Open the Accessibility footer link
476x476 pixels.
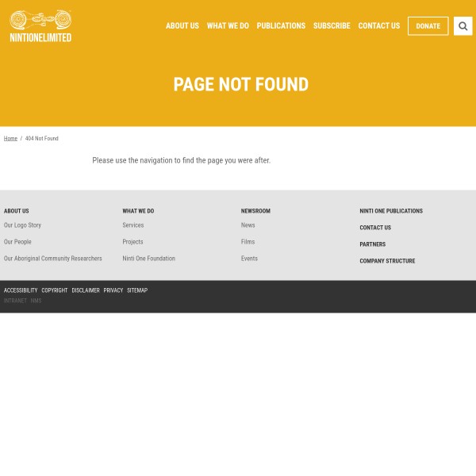tap(21, 290)
